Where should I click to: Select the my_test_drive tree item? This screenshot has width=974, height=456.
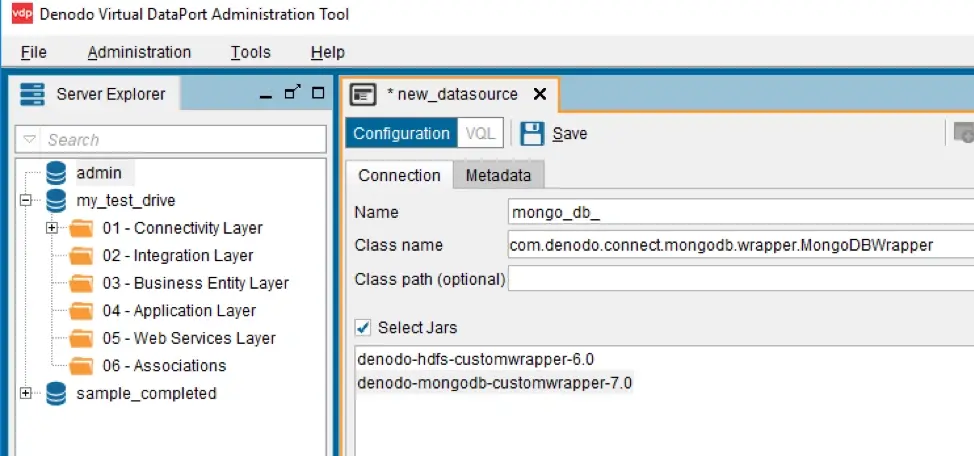click(x=125, y=201)
